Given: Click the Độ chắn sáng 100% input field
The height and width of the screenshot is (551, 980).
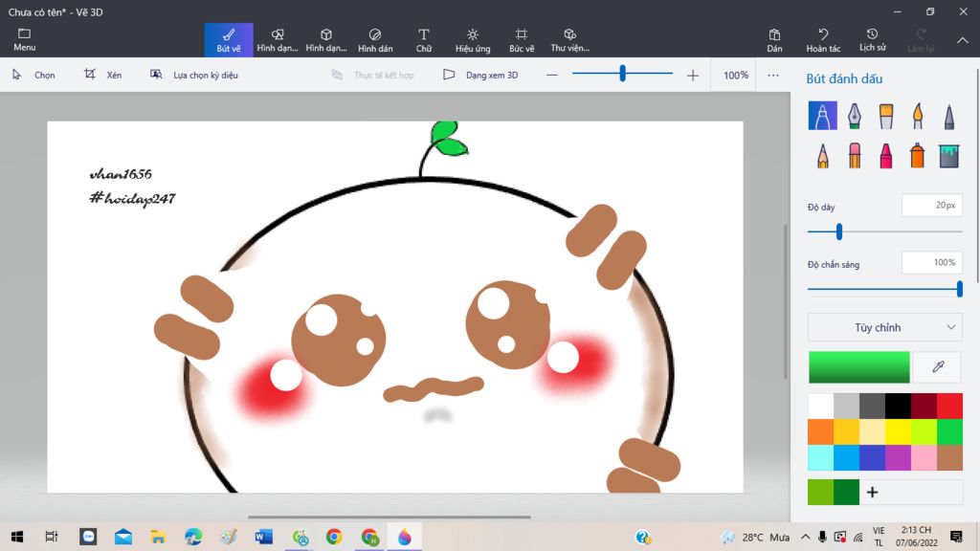Looking at the screenshot, I should (932, 262).
